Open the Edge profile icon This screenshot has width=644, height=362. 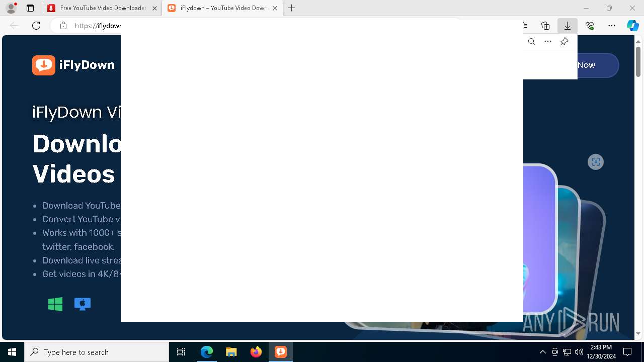point(11,8)
